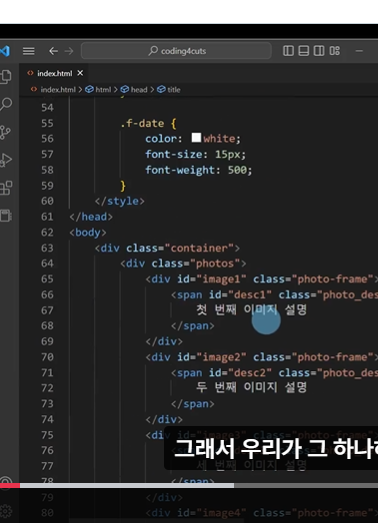Click the text 첫 번째 이미지 설명
This screenshot has width=378, height=529.
pyautogui.click(x=251, y=309)
